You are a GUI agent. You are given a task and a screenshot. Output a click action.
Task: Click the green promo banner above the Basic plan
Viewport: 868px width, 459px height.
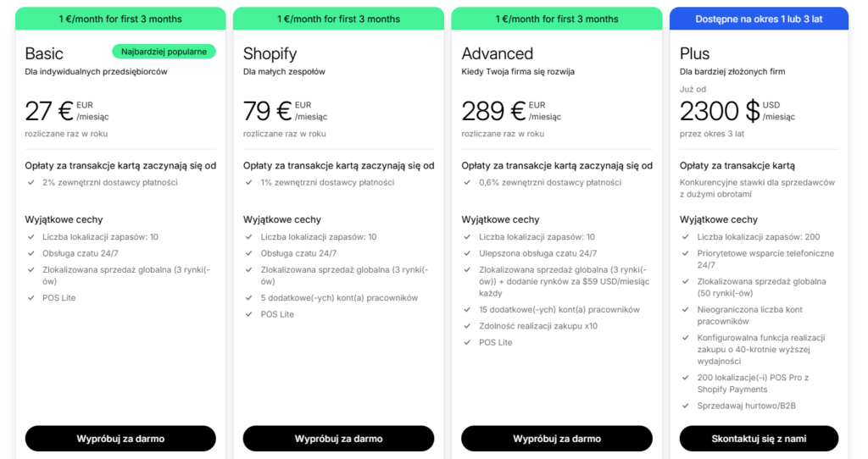point(120,19)
